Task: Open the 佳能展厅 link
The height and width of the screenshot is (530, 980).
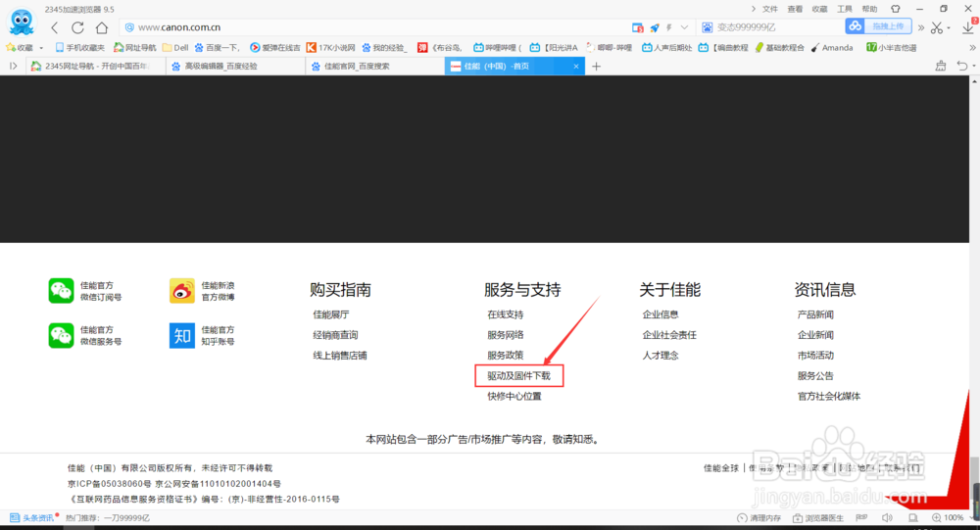Action: (331, 314)
